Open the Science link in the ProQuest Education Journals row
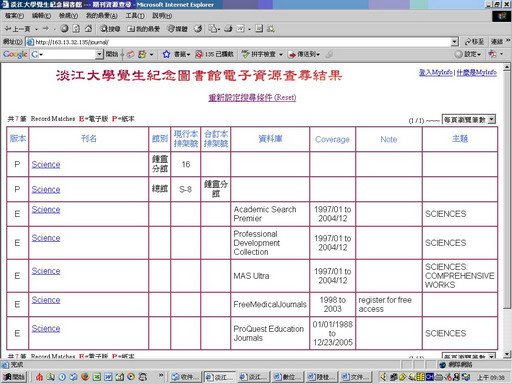 tap(46, 328)
